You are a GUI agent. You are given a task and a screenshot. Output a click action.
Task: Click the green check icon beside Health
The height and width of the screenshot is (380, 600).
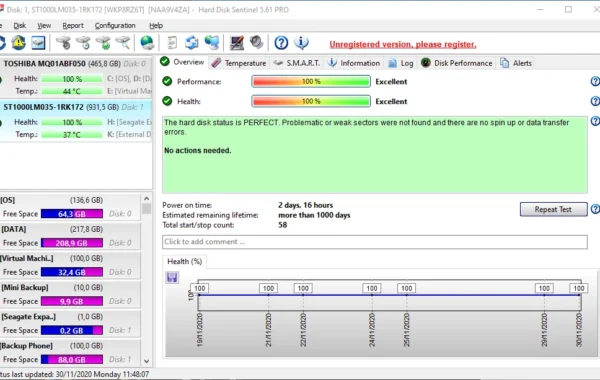point(167,101)
